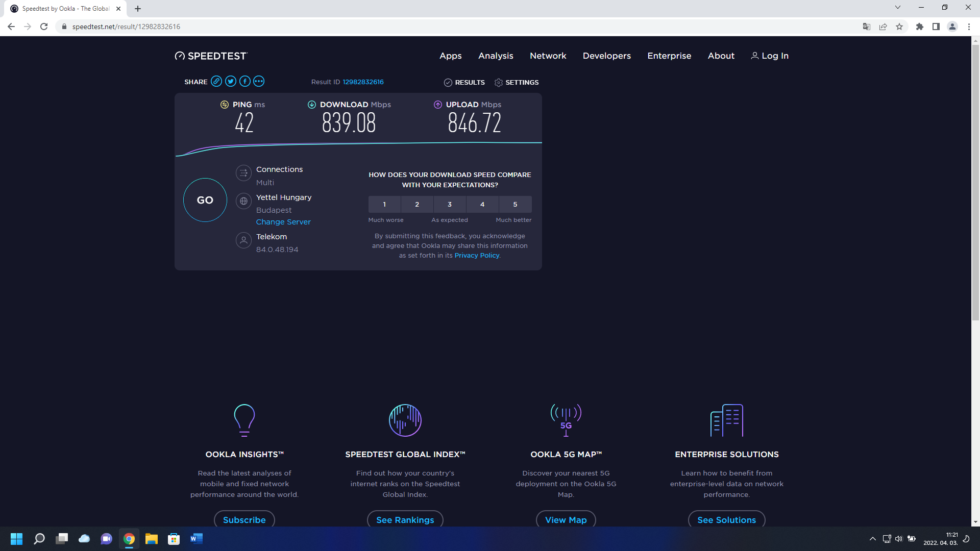Copy the share link icon

(216, 81)
